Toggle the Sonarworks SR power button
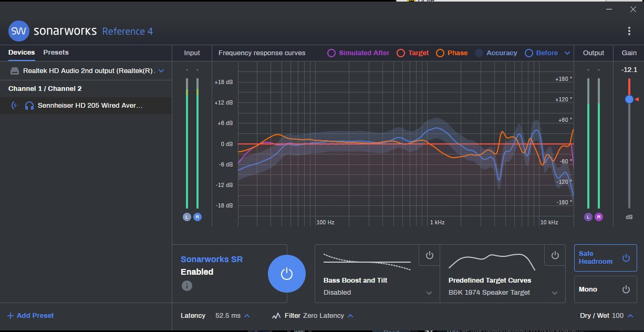 tap(286, 274)
